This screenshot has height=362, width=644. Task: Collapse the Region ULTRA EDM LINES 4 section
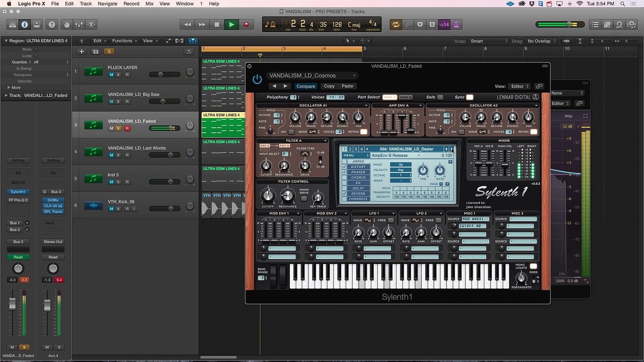click(7, 41)
